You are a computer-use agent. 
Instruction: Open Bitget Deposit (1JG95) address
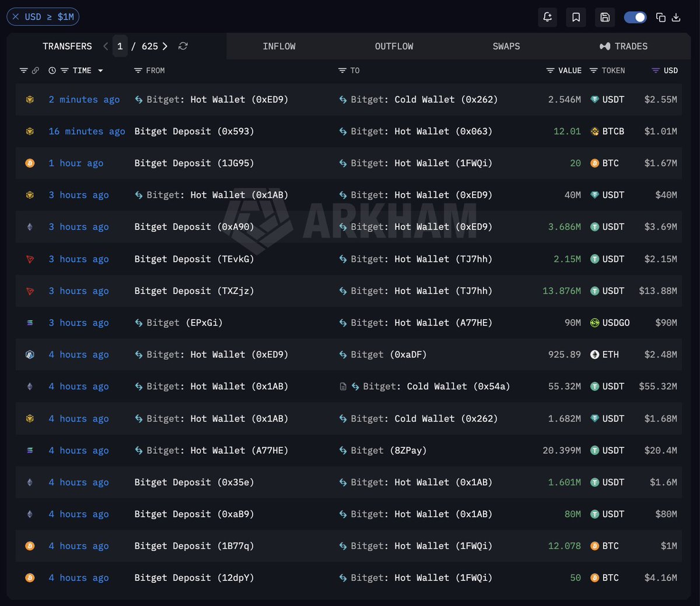[x=194, y=163]
